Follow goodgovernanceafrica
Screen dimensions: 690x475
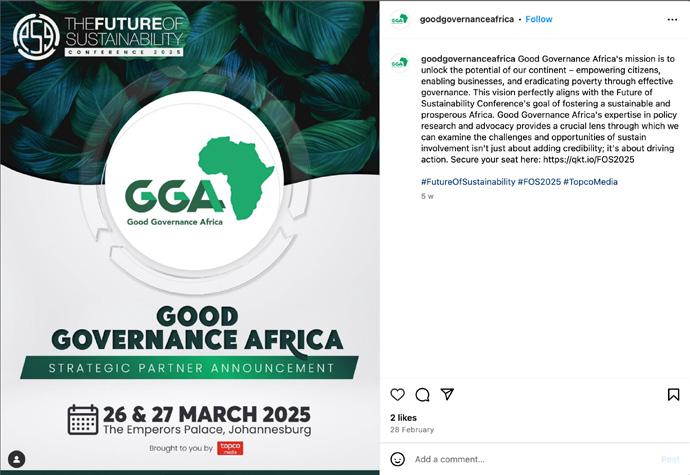[539, 19]
